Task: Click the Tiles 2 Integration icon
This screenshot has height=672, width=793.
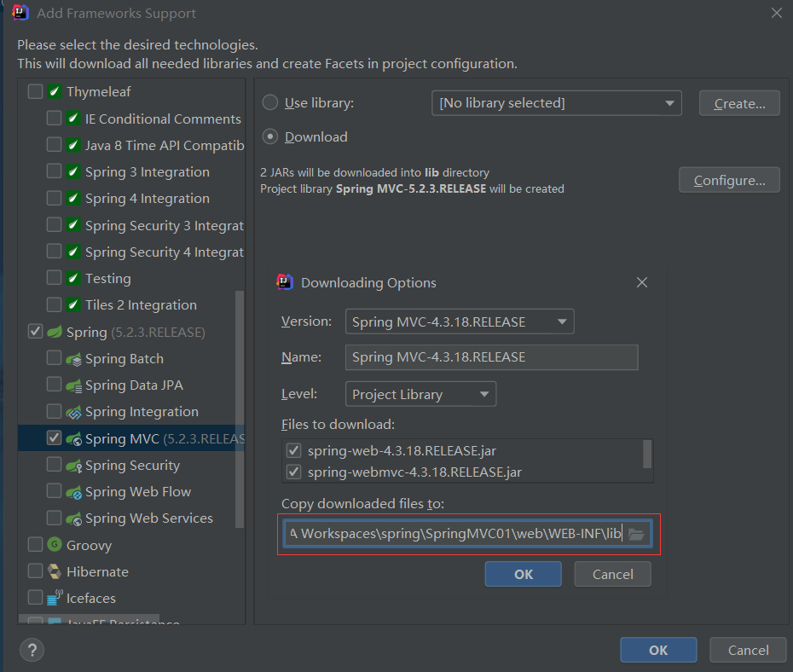Action: 73,304
